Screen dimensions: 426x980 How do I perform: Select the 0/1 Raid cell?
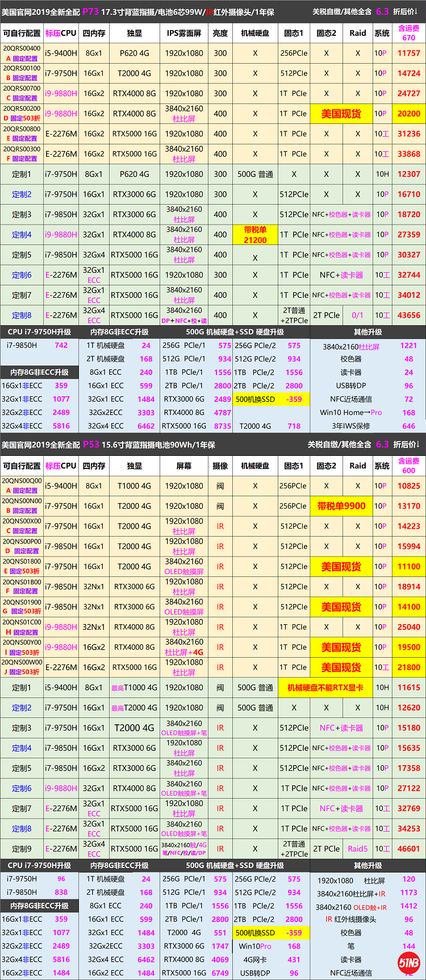[357, 315]
